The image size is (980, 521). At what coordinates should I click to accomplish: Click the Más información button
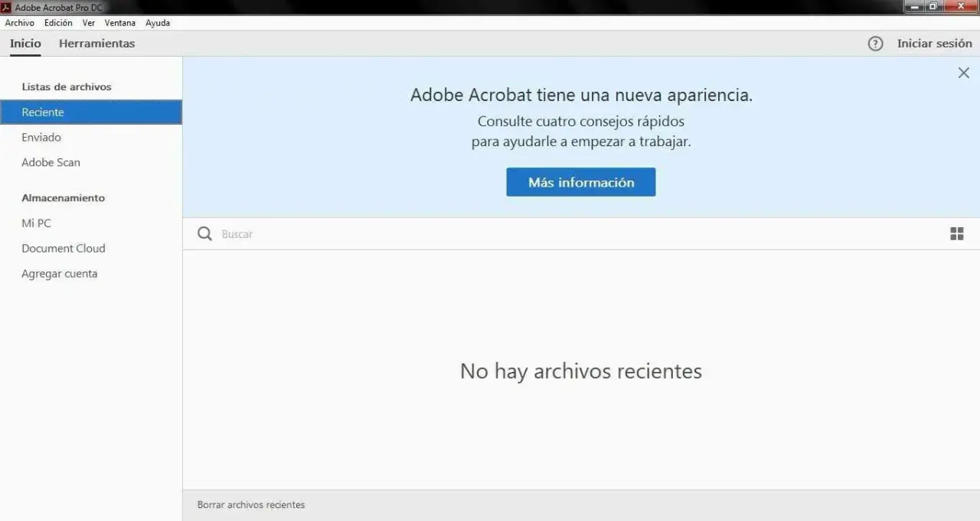coord(581,182)
